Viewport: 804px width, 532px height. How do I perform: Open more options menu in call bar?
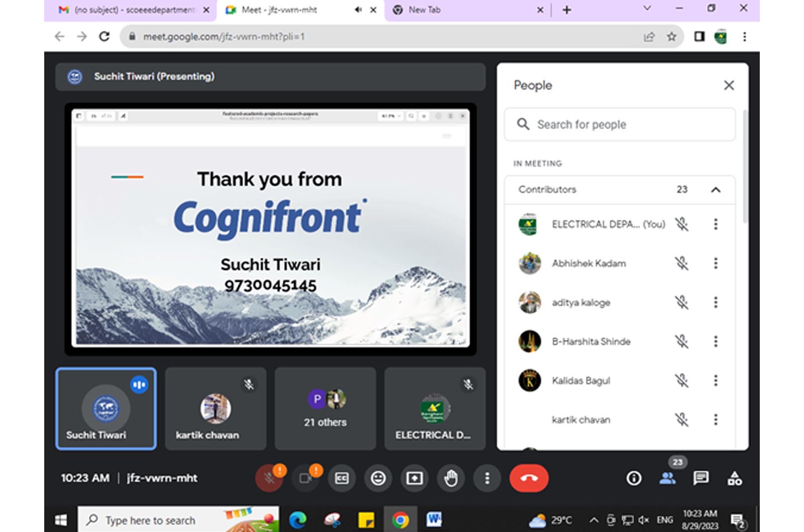[x=486, y=478]
